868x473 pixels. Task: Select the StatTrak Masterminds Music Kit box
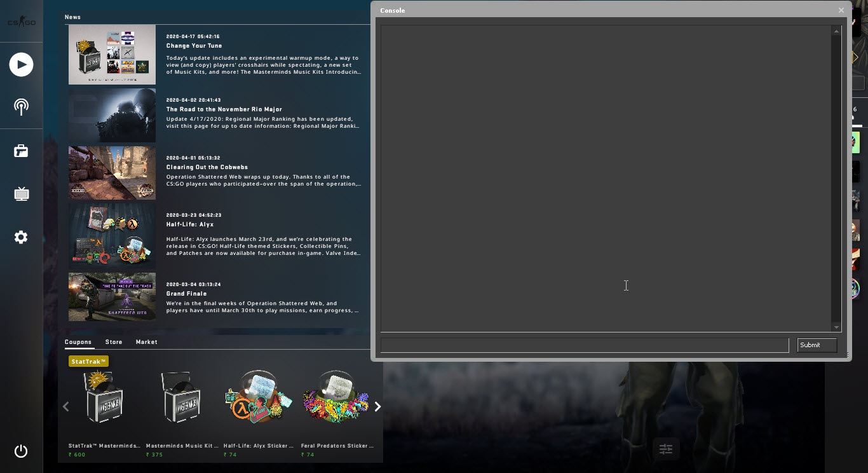(x=103, y=397)
